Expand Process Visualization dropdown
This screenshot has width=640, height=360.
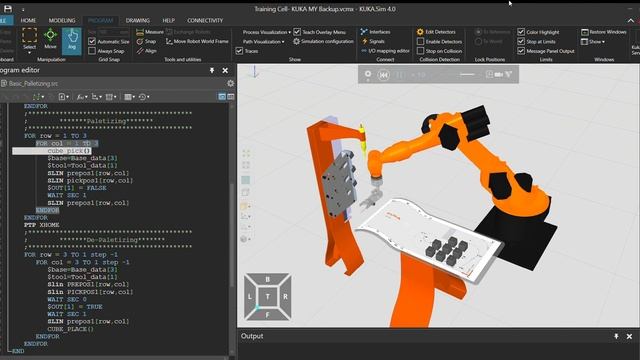point(267,32)
